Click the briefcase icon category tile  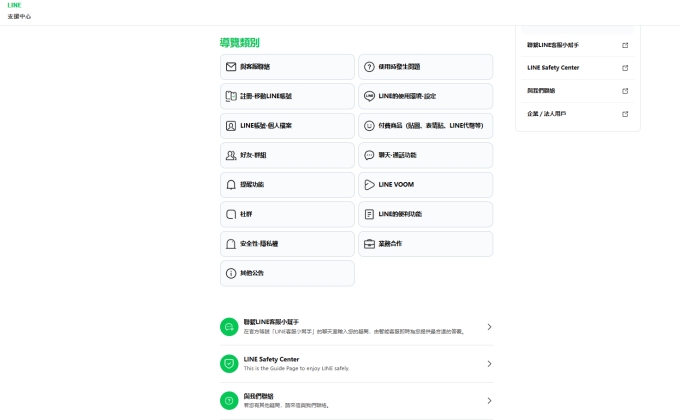369,244
